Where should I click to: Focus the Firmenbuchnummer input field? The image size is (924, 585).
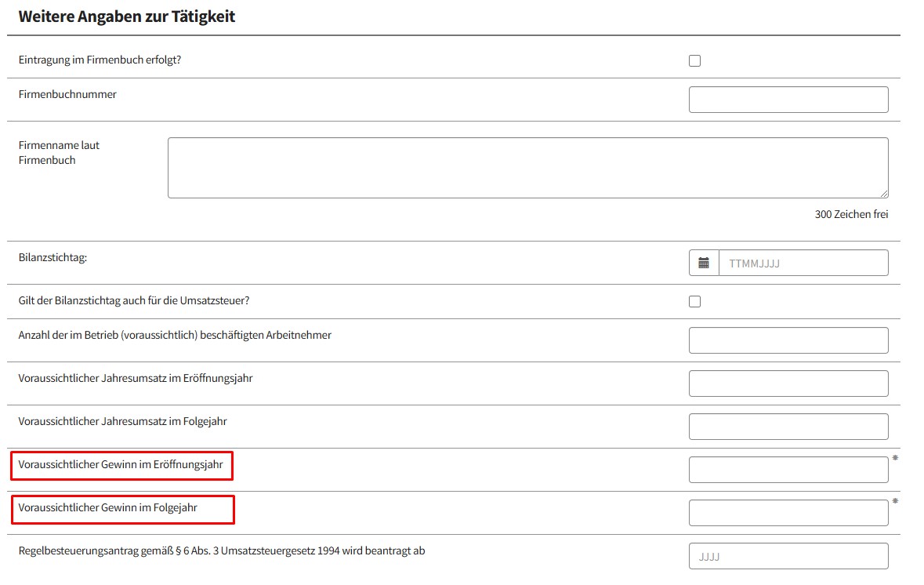[788, 100]
